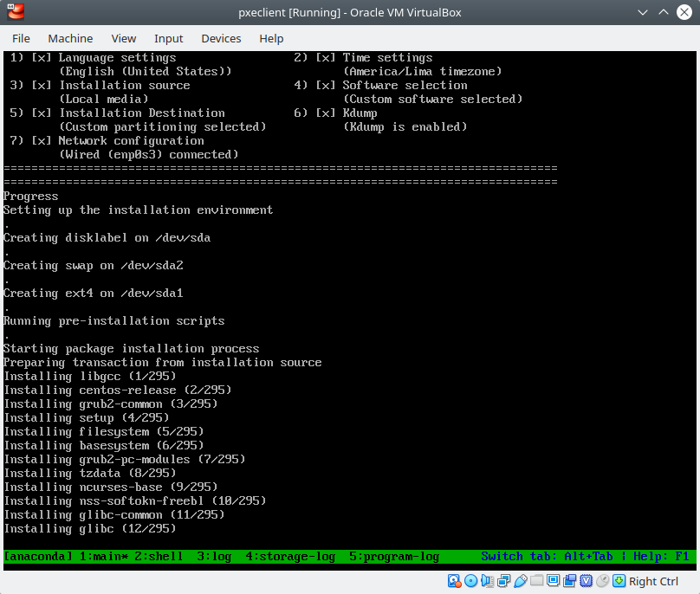
Task: Click 'Installing nss-softokn-freebl (10/295)' line
Action: tap(135, 500)
